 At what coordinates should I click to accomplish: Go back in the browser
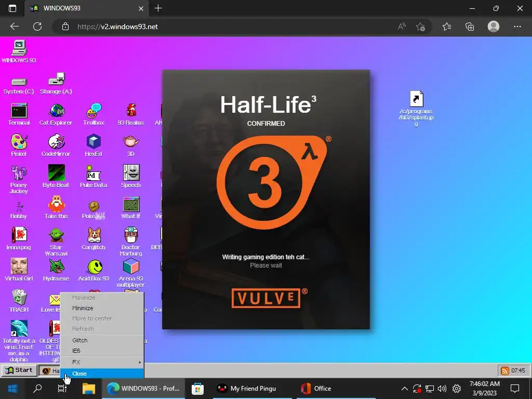click(14, 26)
